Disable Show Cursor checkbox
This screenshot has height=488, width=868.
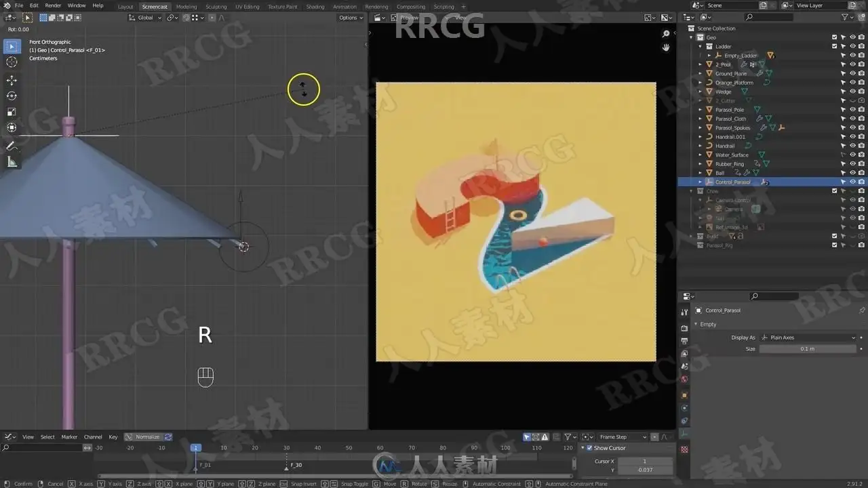click(589, 448)
